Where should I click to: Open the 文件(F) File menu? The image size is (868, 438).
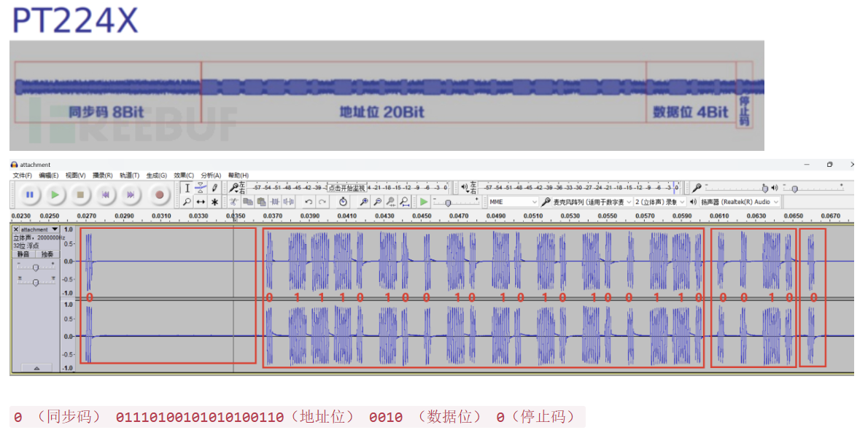(x=23, y=176)
